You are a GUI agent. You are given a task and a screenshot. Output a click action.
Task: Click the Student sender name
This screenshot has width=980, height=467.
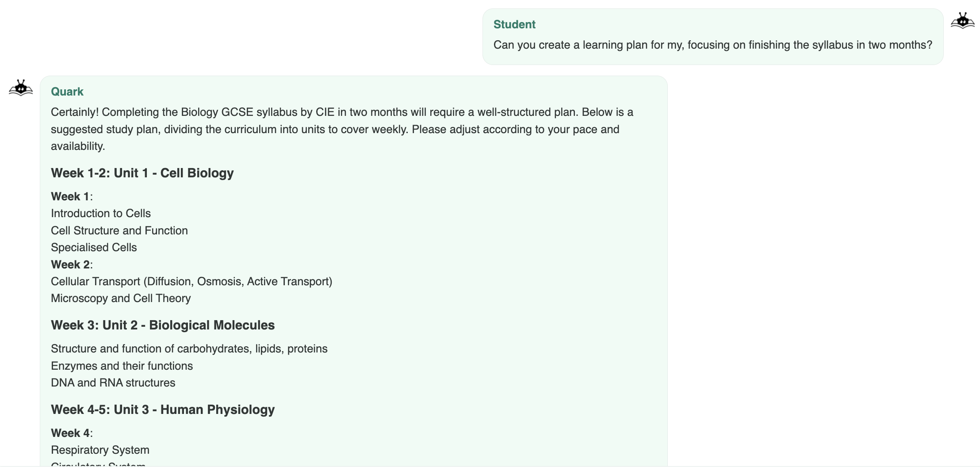tap(514, 24)
